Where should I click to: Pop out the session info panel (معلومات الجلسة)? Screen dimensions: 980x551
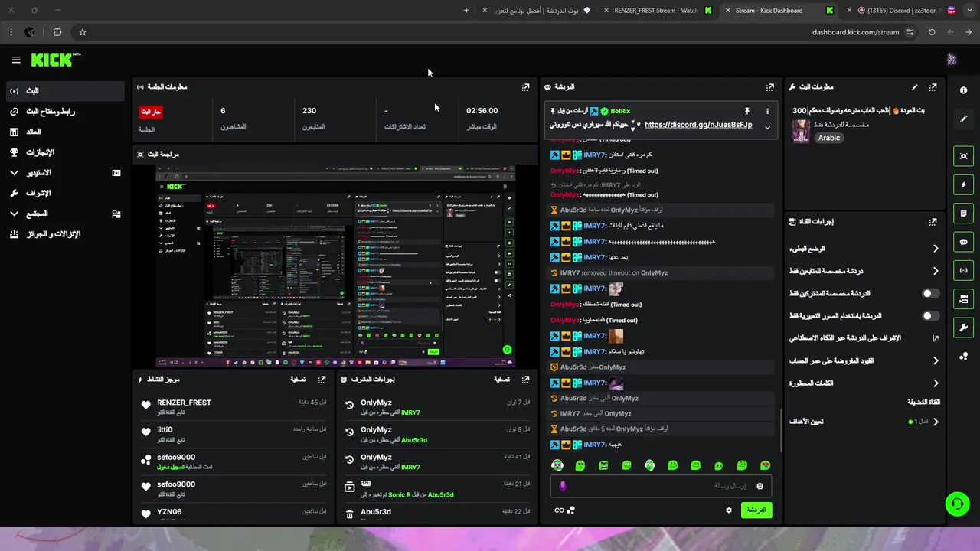pyautogui.click(x=525, y=87)
